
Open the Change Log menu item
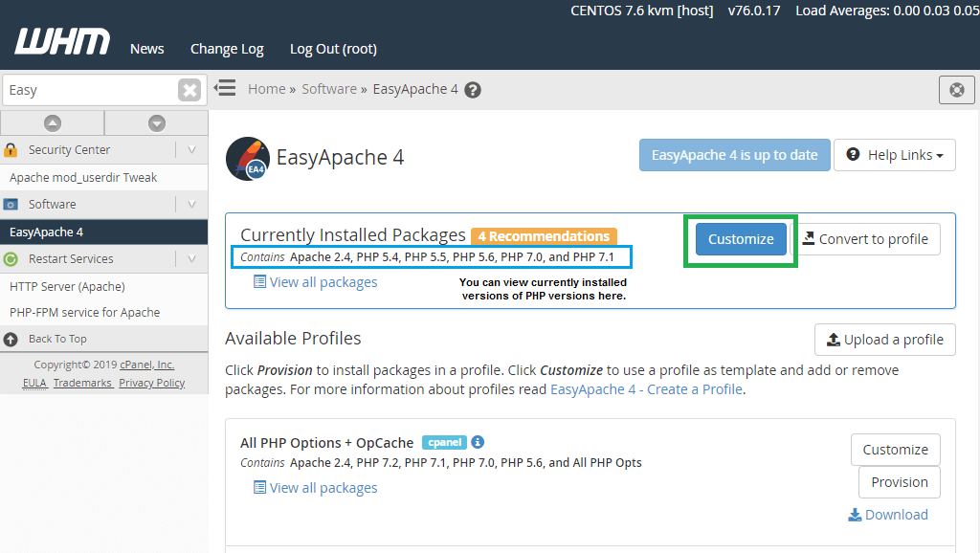point(227,49)
